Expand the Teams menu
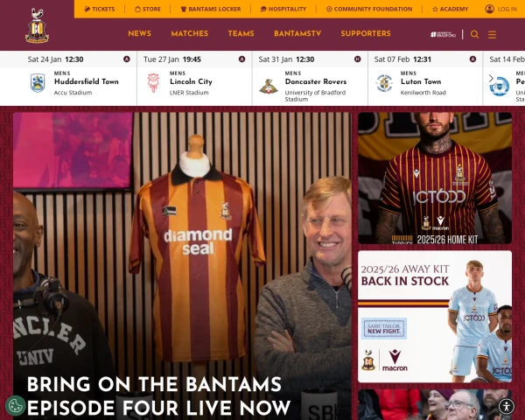The image size is (525, 420). coord(241,33)
